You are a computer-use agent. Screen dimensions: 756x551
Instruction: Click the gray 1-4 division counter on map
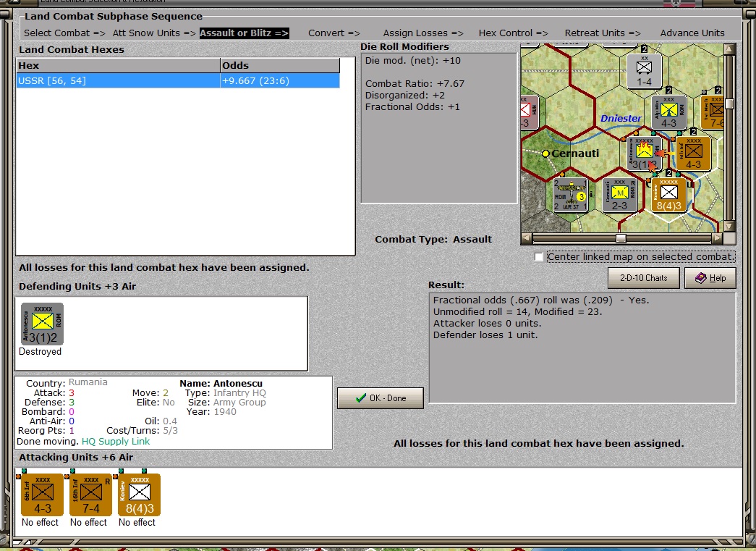[644, 70]
